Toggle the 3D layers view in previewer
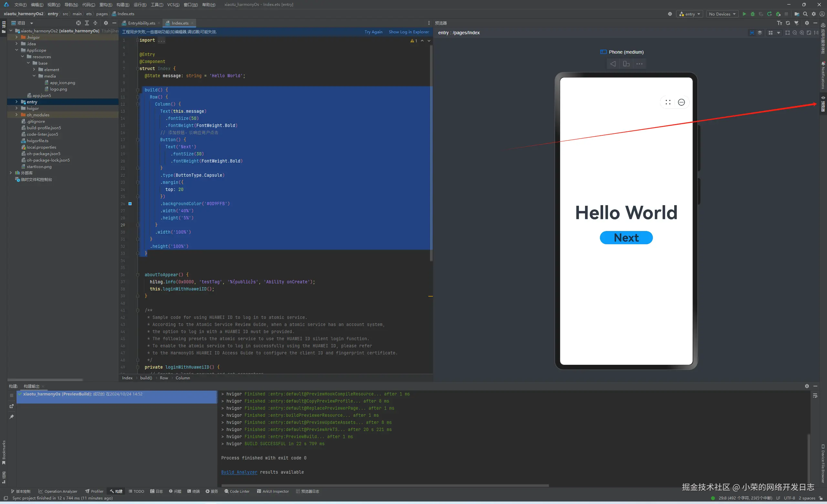 tap(760, 33)
